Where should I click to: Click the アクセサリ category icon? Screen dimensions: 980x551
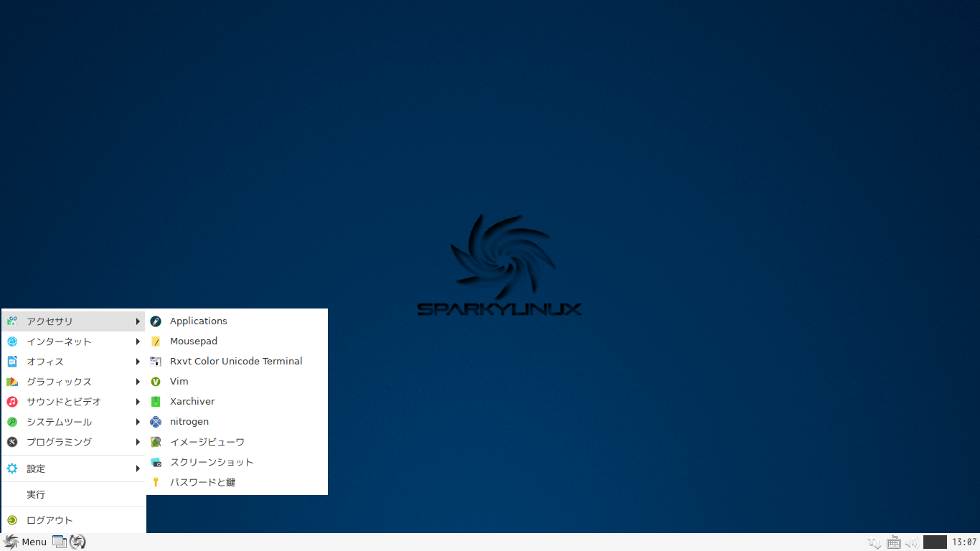[x=12, y=321]
